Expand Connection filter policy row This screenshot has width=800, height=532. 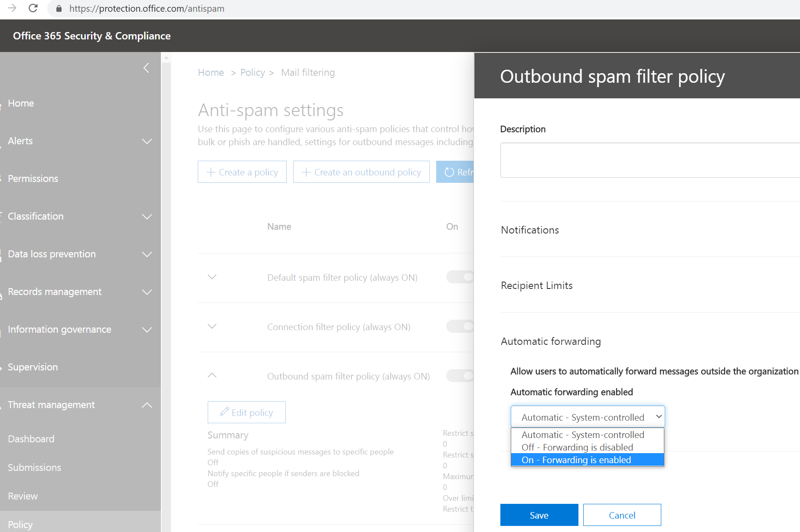point(212,326)
